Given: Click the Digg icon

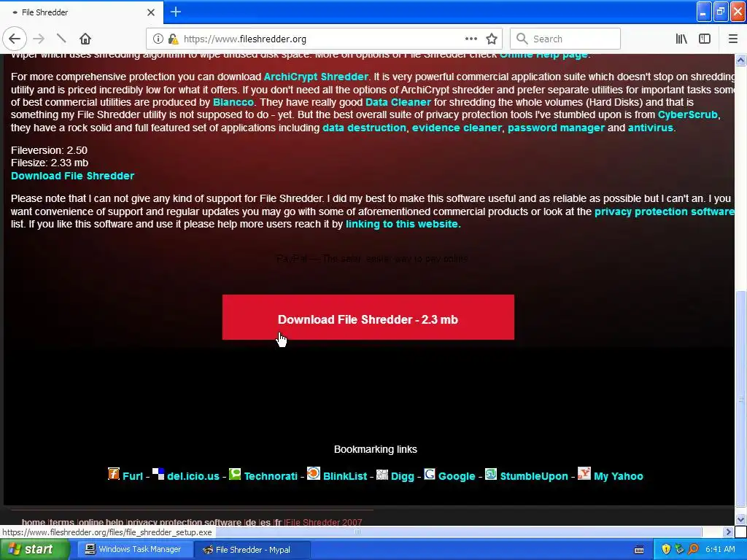Looking at the screenshot, I should (382, 474).
